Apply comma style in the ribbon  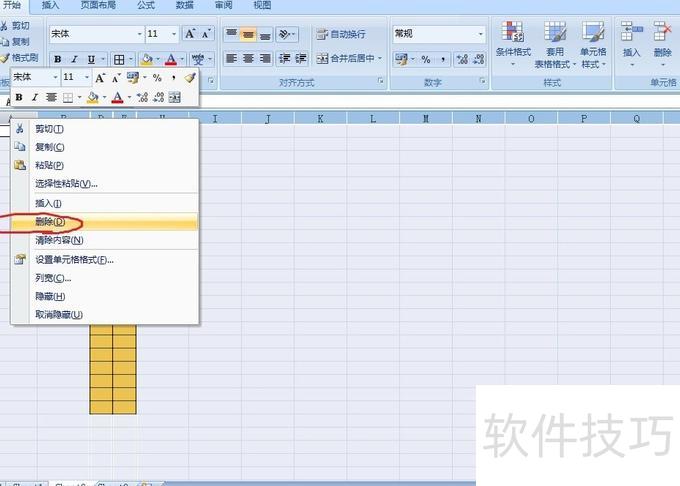(443, 59)
